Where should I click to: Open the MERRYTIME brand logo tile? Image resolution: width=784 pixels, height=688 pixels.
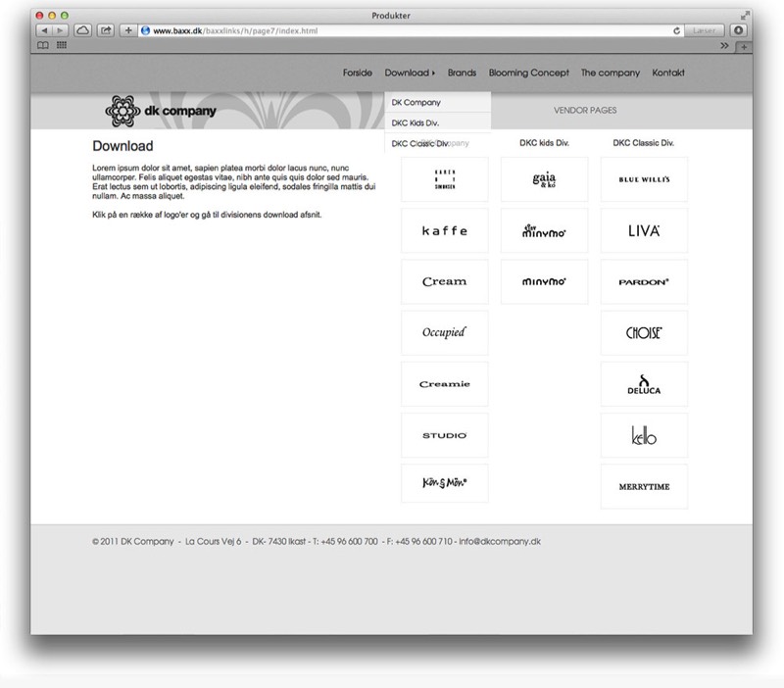644,486
